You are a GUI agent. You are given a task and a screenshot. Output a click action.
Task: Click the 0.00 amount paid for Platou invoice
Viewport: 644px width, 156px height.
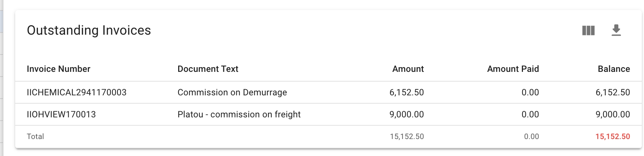point(530,114)
